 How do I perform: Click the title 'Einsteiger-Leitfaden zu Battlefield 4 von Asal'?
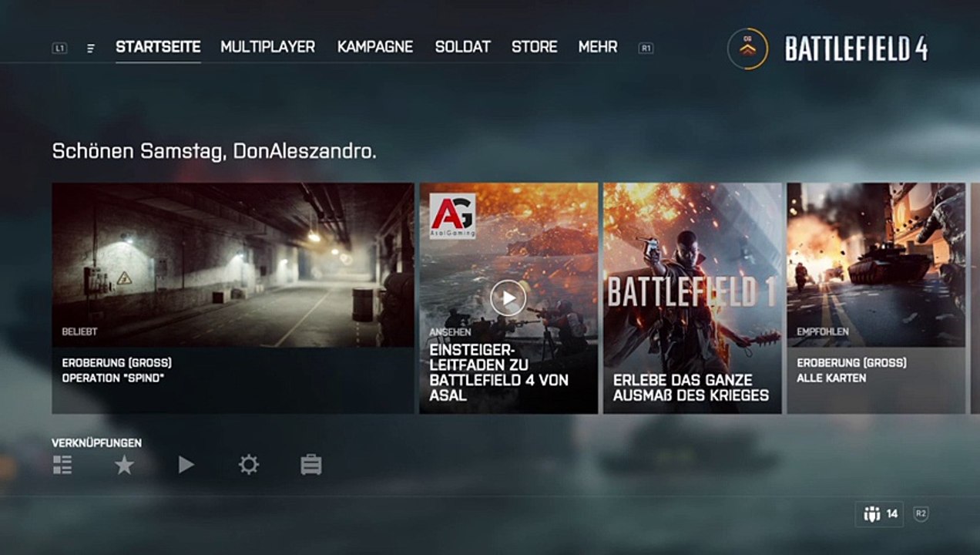[498, 372]
